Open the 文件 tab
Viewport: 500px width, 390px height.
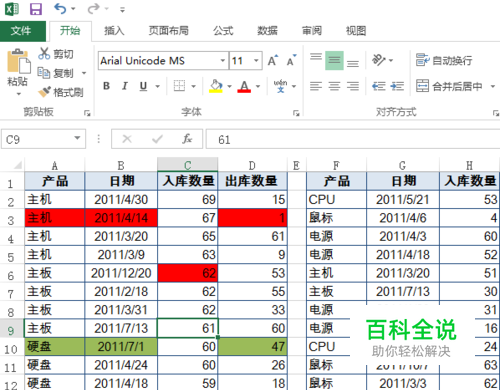point(23,31)
